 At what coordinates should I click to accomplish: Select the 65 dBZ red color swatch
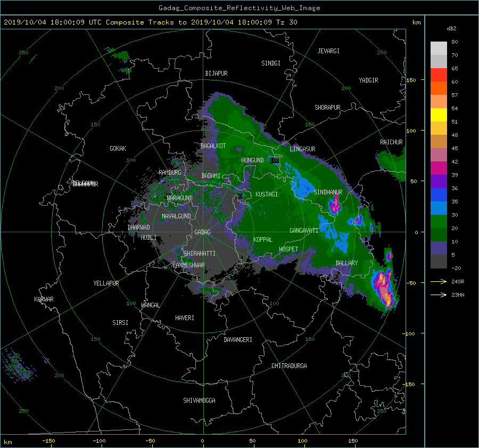click(x=439, y=75)
